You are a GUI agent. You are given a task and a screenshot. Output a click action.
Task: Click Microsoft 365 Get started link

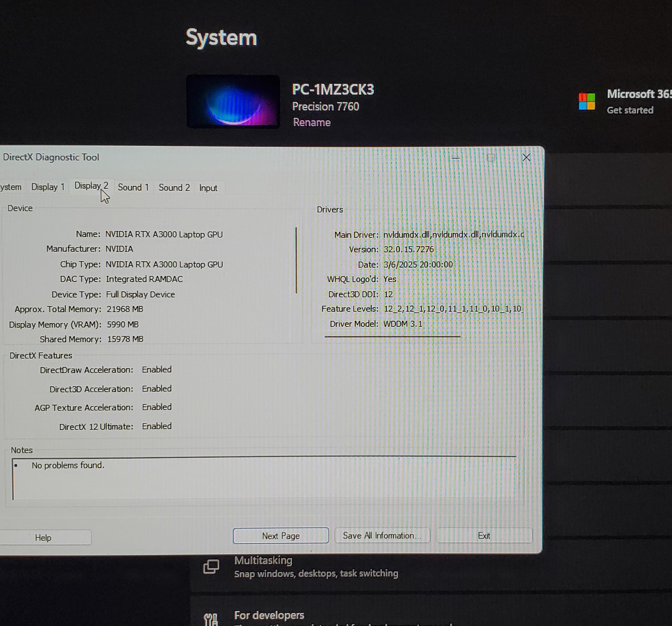click(630, 110)
